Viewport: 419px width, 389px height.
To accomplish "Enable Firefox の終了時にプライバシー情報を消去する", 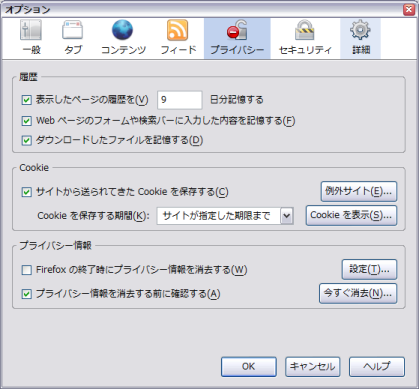I will pos(27,270).
